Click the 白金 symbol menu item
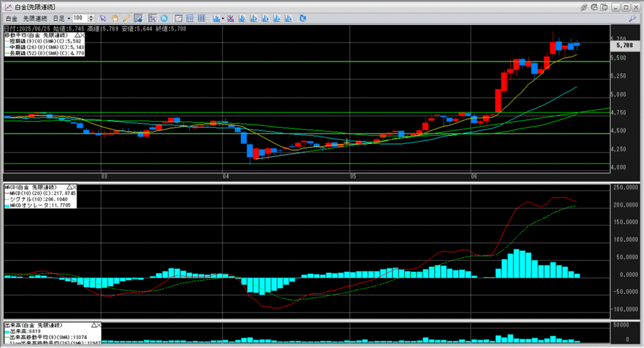The image size is (644, 348). (x=11, y=18)
